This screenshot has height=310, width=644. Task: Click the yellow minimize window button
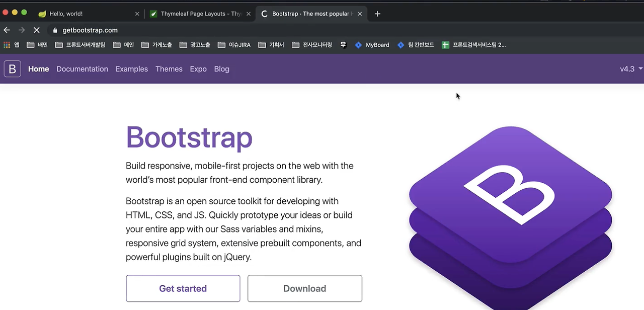(x=15, y=12)
